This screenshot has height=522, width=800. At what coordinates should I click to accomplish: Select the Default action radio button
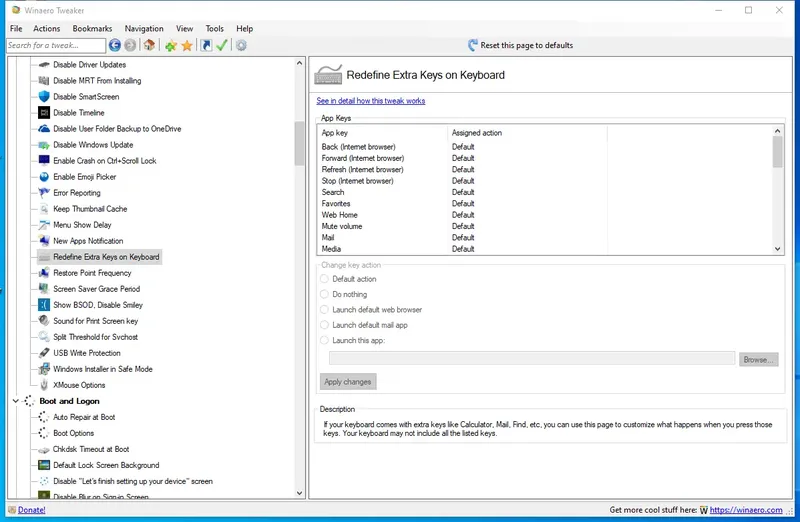pyautogui.click(x=324, y=279)
